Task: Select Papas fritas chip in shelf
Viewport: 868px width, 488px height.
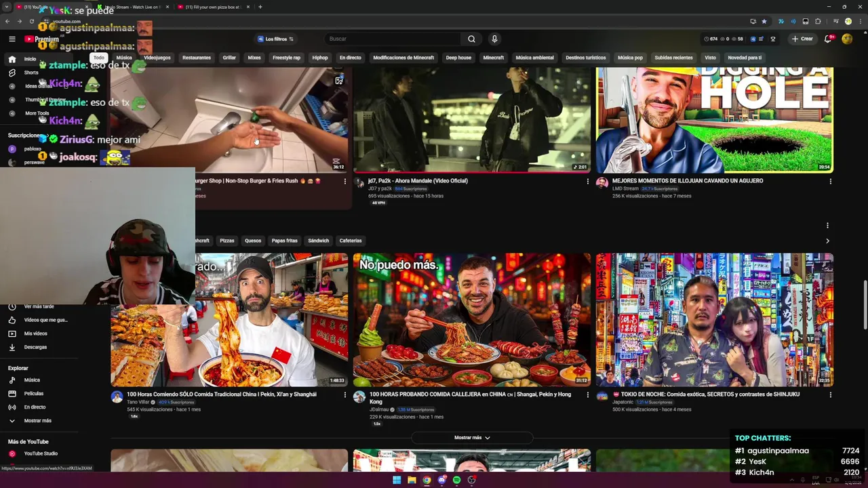Action: tap(285, 241)
